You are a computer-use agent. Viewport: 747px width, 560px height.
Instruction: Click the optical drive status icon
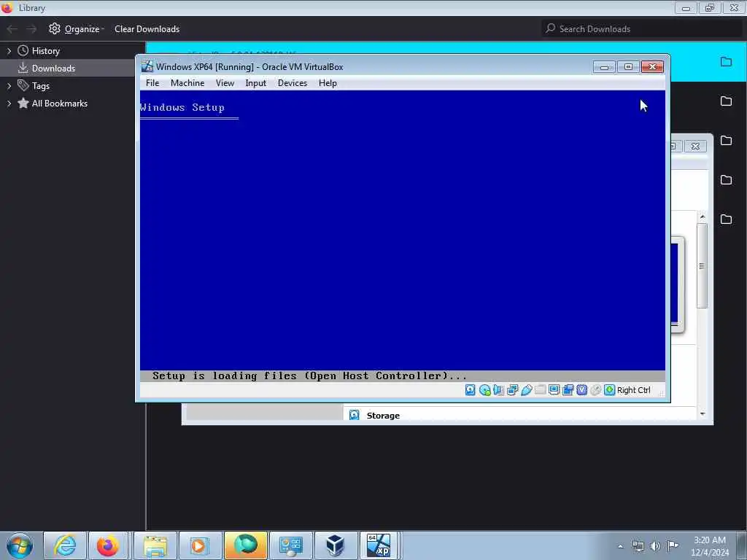pyautogui.click(x=484, y=390)
